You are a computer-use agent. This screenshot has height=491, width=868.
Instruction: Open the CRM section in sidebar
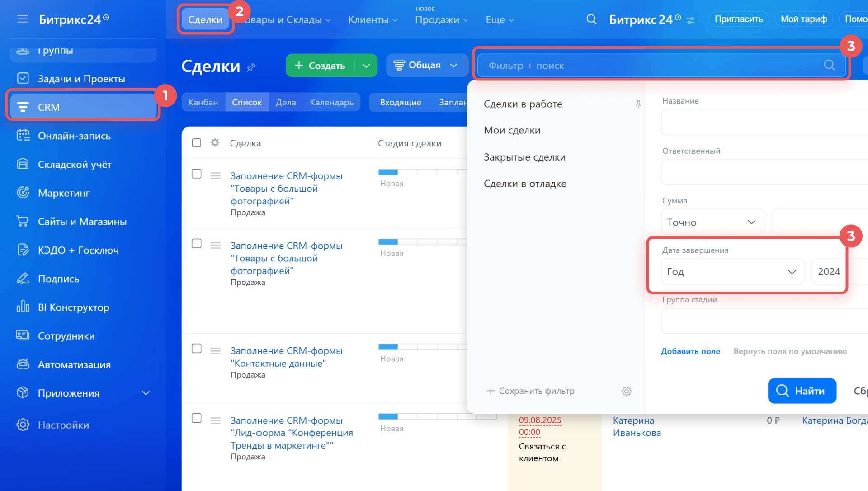(83, 107)
